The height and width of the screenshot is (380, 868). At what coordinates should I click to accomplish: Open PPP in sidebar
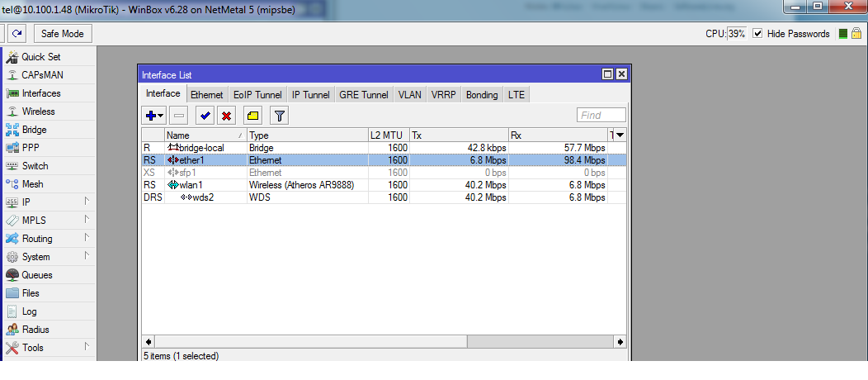click(23, 148)
